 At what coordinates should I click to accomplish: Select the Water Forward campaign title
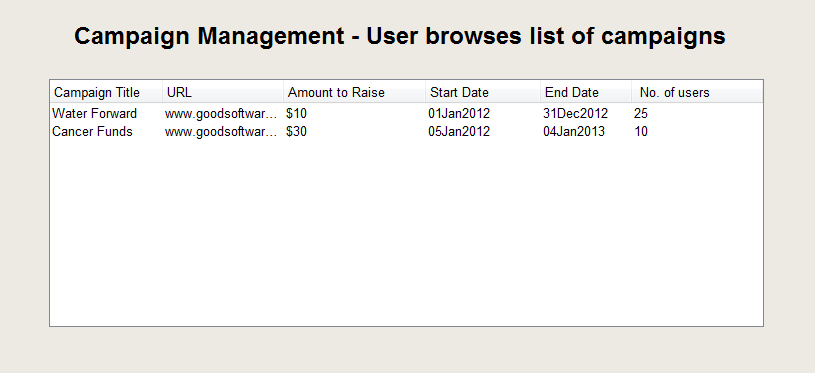95,113
